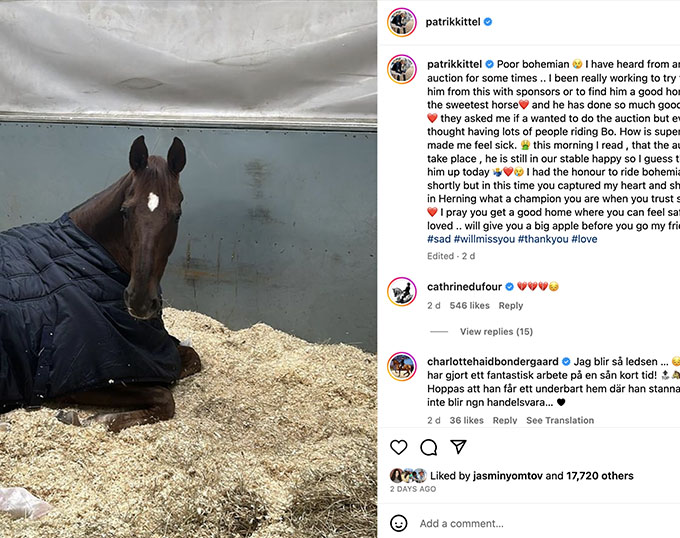
Task: Open the #willmissyou hashtag
Action: 484,239
